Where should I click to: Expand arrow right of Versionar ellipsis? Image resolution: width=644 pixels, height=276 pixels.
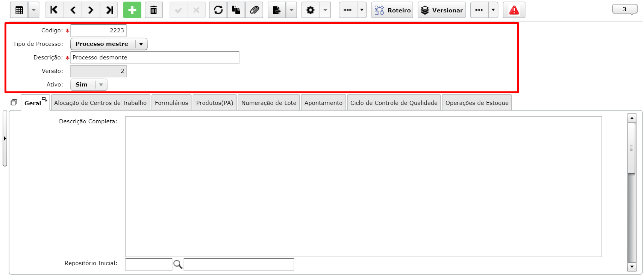coord(493,10)
